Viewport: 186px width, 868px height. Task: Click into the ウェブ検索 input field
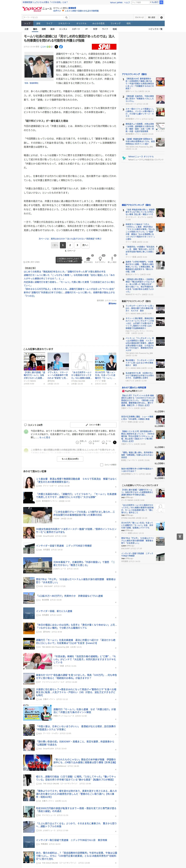(x=140, y=2)
